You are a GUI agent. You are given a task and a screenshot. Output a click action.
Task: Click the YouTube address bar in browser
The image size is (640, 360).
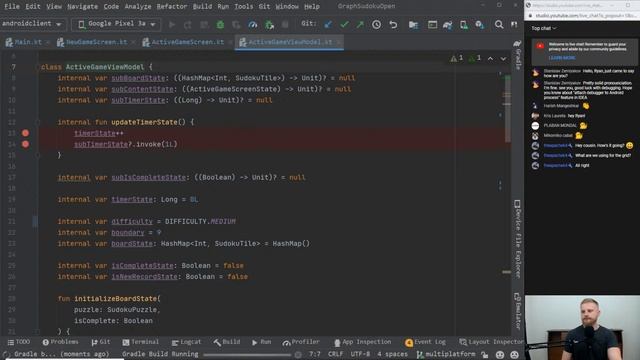[585, 16]
